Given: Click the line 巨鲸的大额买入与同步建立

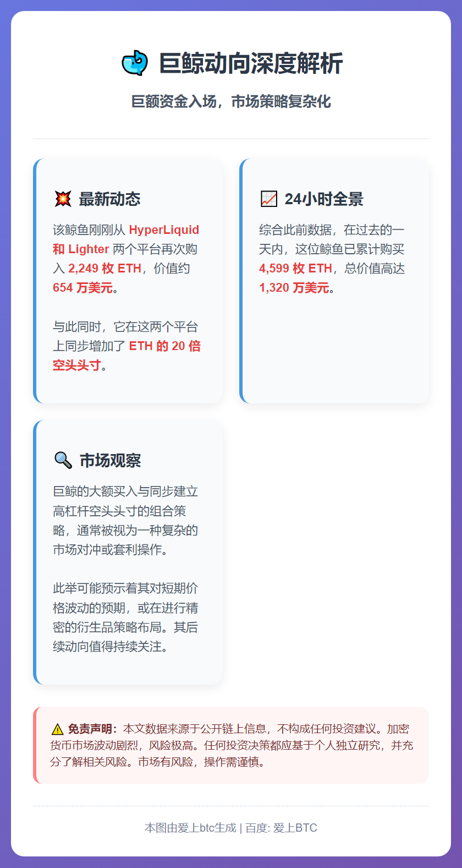Looking at the screenshot, I should pos(125,492).
